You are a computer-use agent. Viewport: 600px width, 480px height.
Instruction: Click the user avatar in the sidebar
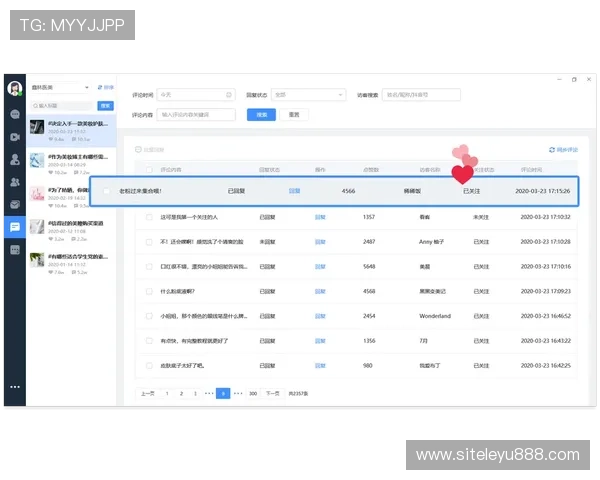click(15, 88)
